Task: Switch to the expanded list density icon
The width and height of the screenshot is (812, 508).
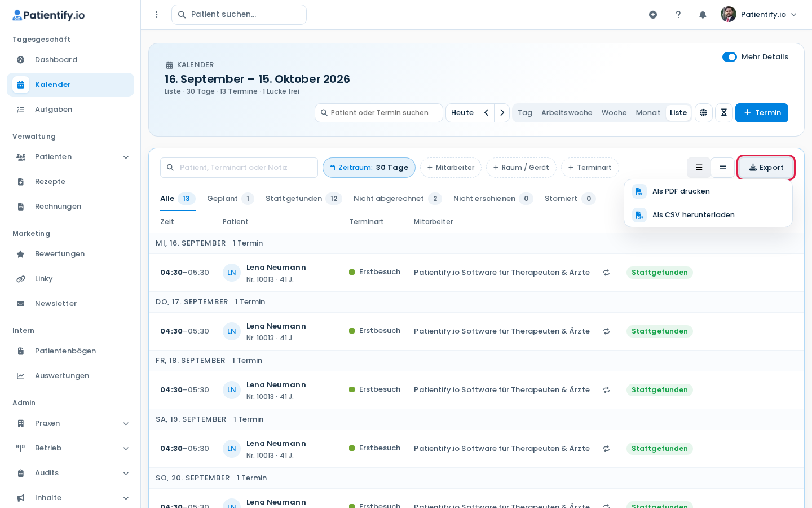Action: click(699, 168)
